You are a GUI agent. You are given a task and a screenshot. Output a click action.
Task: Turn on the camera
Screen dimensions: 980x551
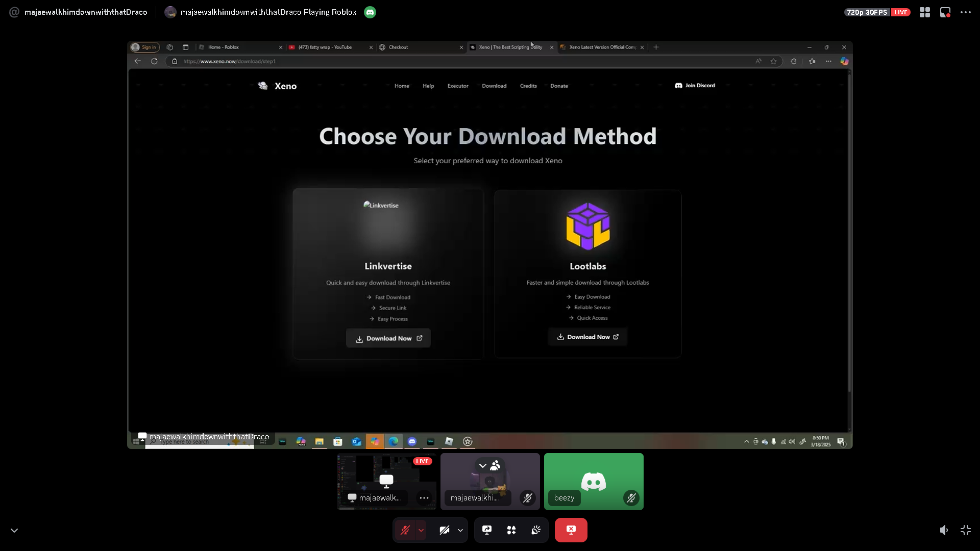point(445,530)
